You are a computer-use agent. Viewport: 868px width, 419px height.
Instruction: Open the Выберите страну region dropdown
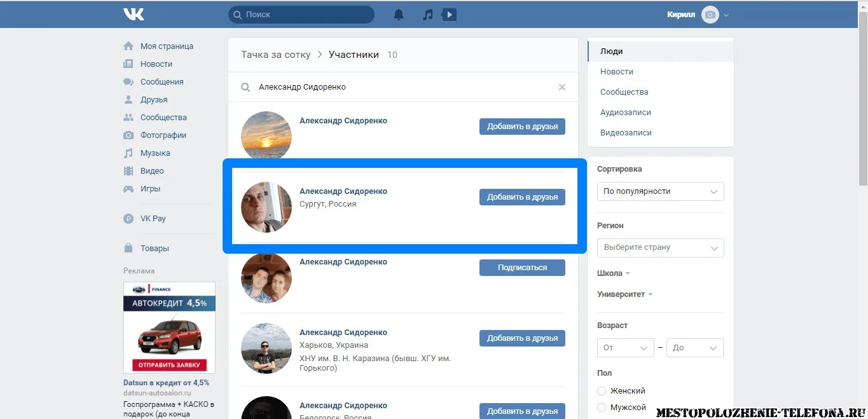[x=661, y=247]
